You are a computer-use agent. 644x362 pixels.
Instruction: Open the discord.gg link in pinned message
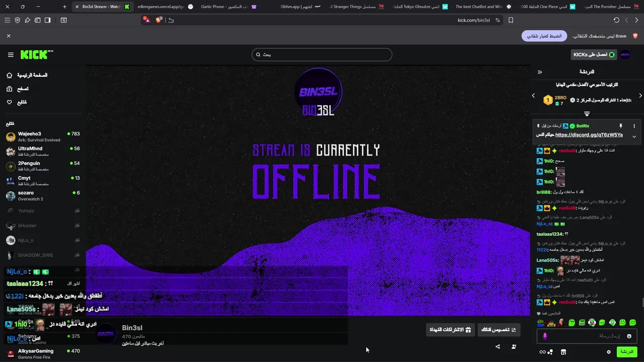click(x=589, y=135)
